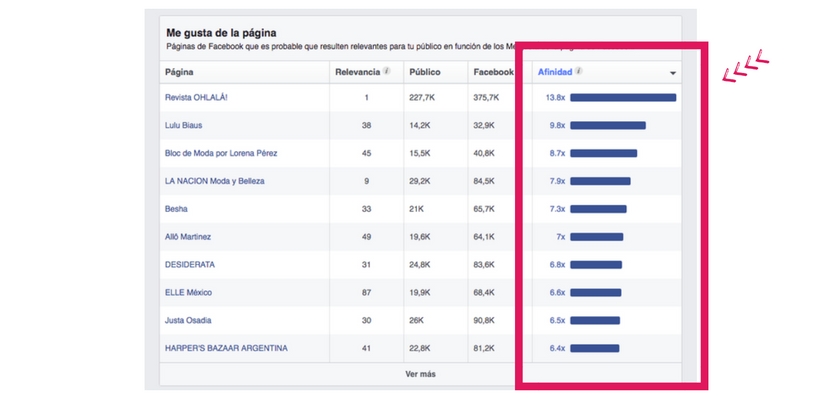Click relevancia value 38 for Lulu Biaus
The width and height of the screenshot is (840, 400).
(366, 125)
